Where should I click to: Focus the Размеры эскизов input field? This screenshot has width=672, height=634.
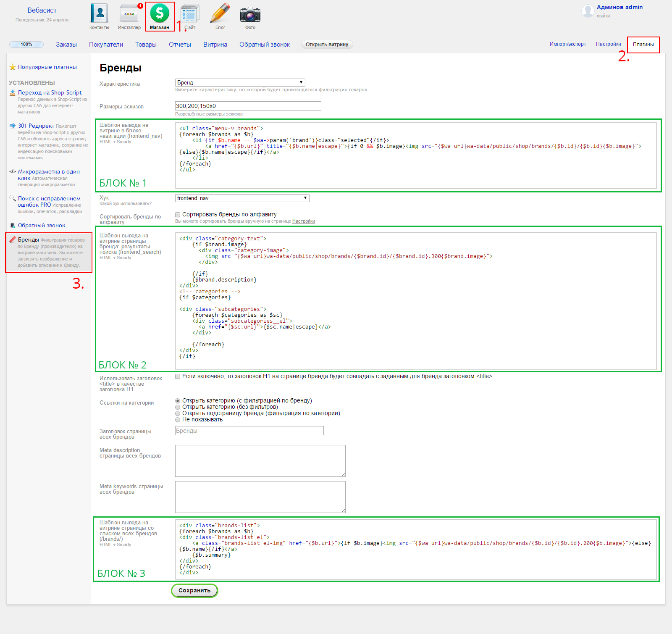click(x=248, y=106)
